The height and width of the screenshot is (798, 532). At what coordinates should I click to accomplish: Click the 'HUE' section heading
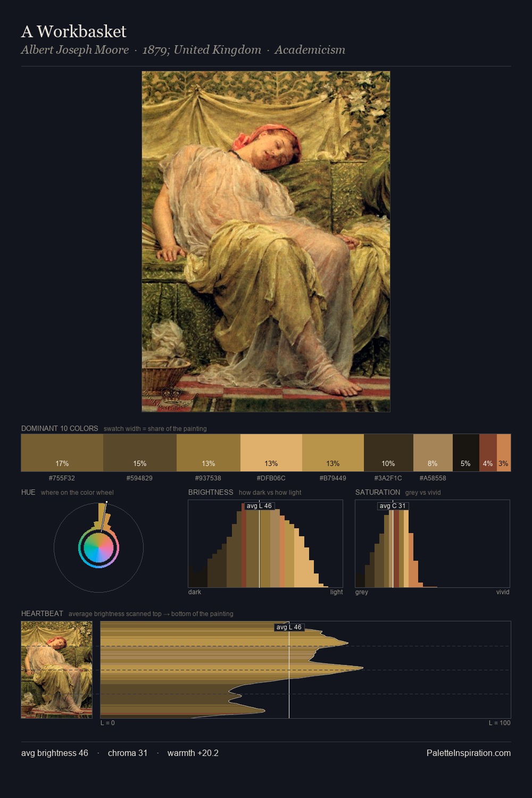tap(28, 492)
